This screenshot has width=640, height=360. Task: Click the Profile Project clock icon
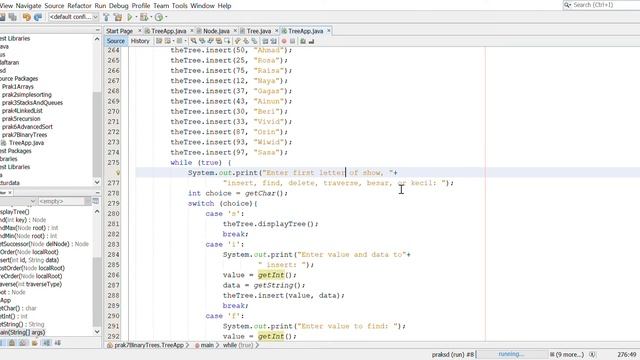tap(159, 17)
